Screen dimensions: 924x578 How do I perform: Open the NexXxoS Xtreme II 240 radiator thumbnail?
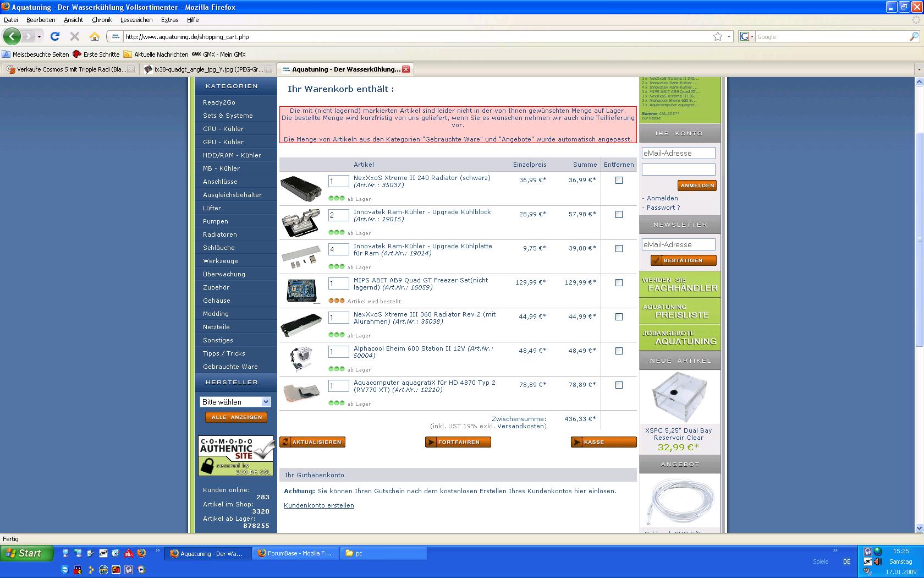(301, 189)
